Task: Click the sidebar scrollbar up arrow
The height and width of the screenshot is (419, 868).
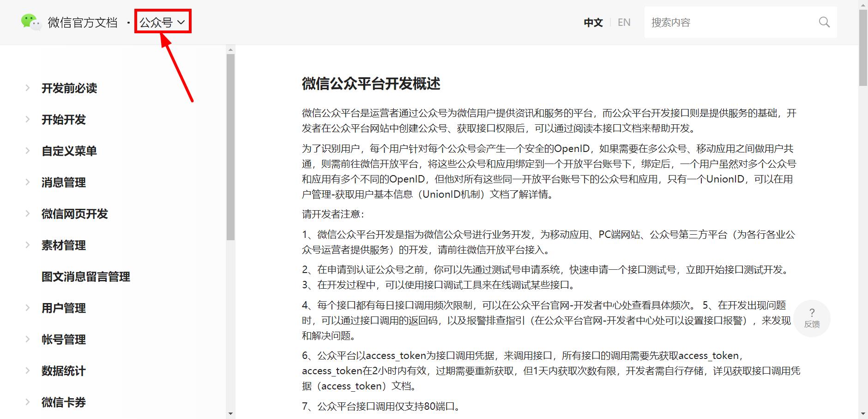Action: (230, 49)
